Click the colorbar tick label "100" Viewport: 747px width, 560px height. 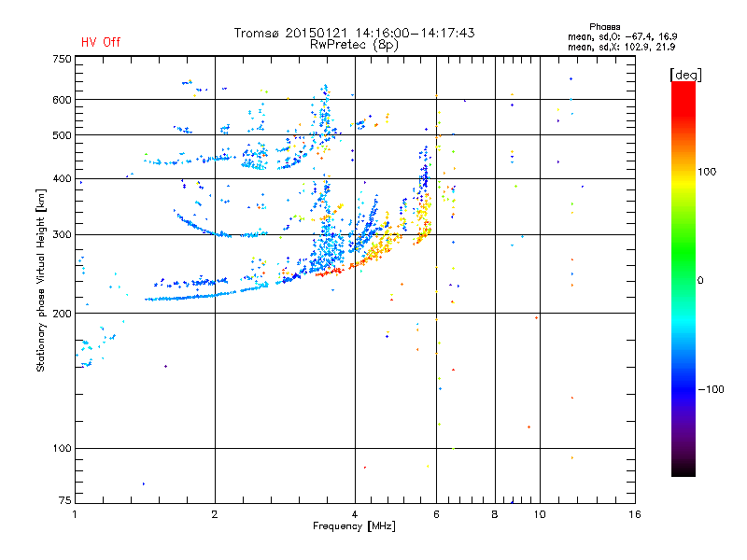[707, 172]
